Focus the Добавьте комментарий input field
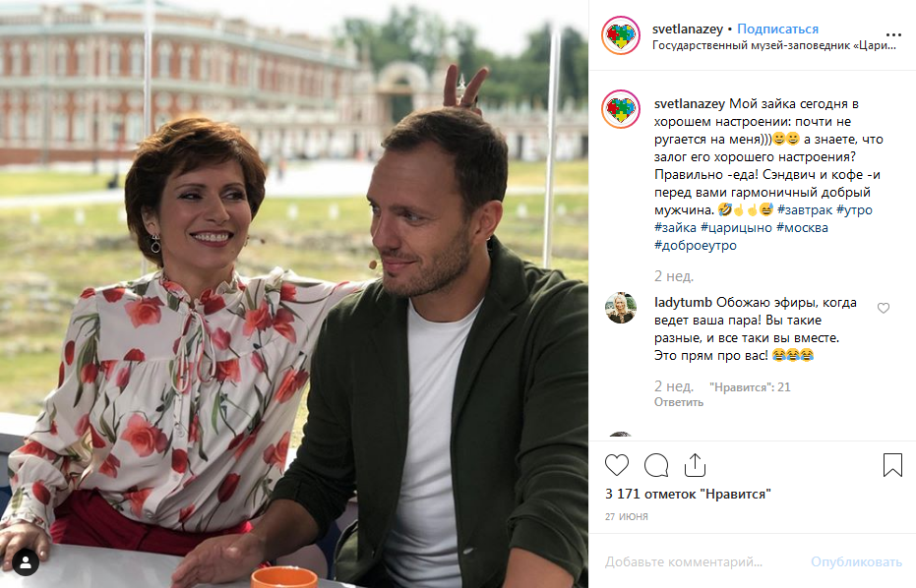Screen dimensions: 916x588 tap(701, 561)
